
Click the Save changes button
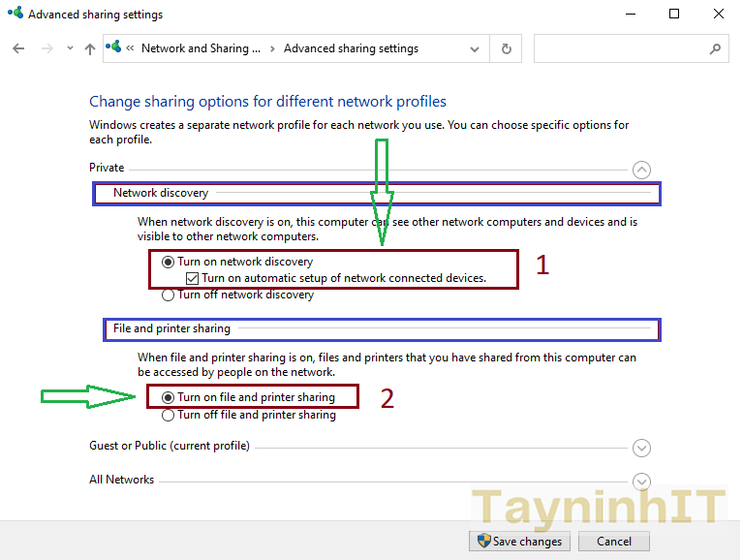pos(519,542)
